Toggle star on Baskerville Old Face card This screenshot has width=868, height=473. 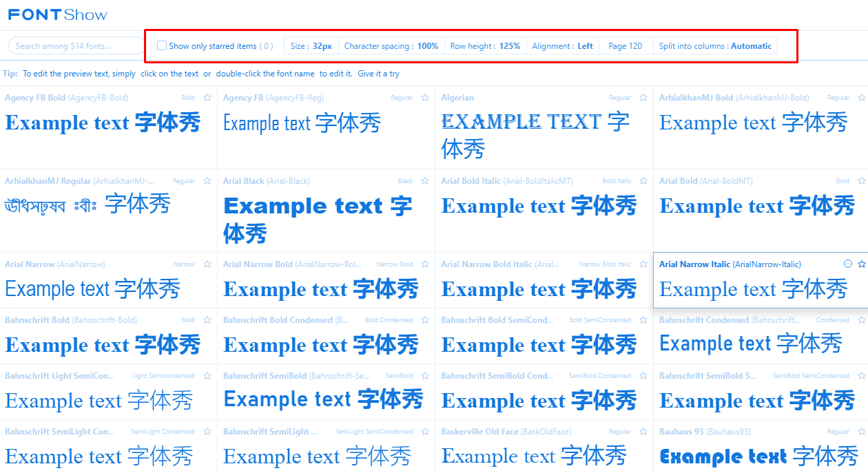[643, 432]
